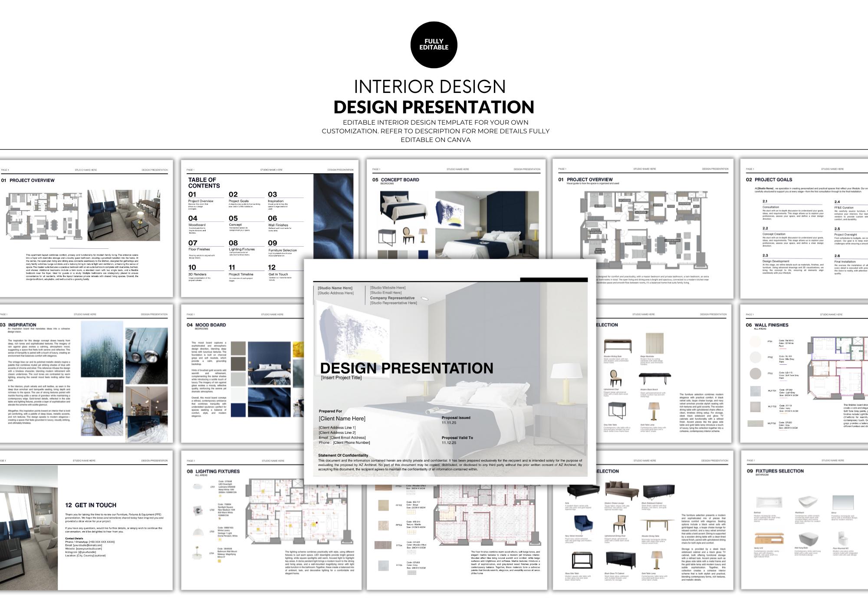Open the Table of Contents page thumbnail
The width and height of the screenshot is (868, 614).
[x=270, y=228]
